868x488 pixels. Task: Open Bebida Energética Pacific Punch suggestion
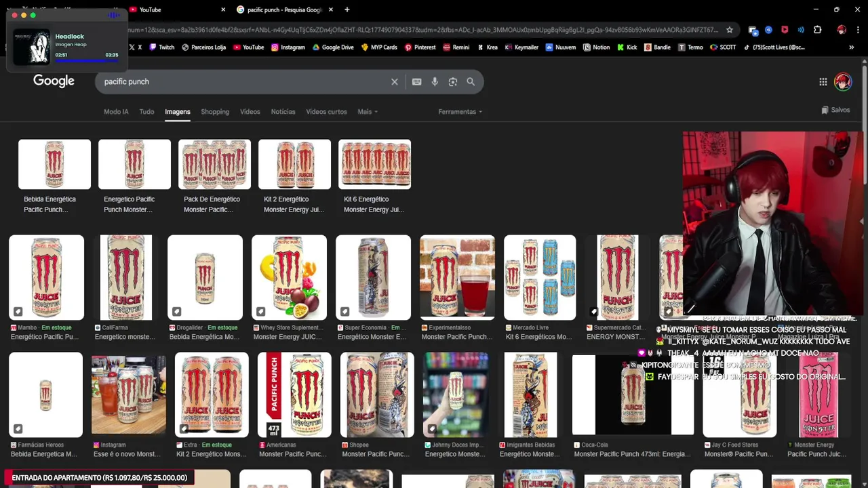click(54, 176)
